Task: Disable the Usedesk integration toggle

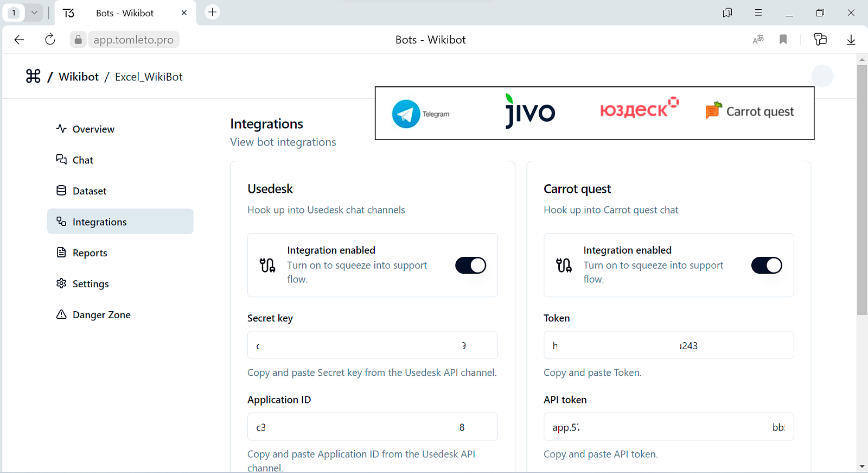Action: tap(470, 265)
